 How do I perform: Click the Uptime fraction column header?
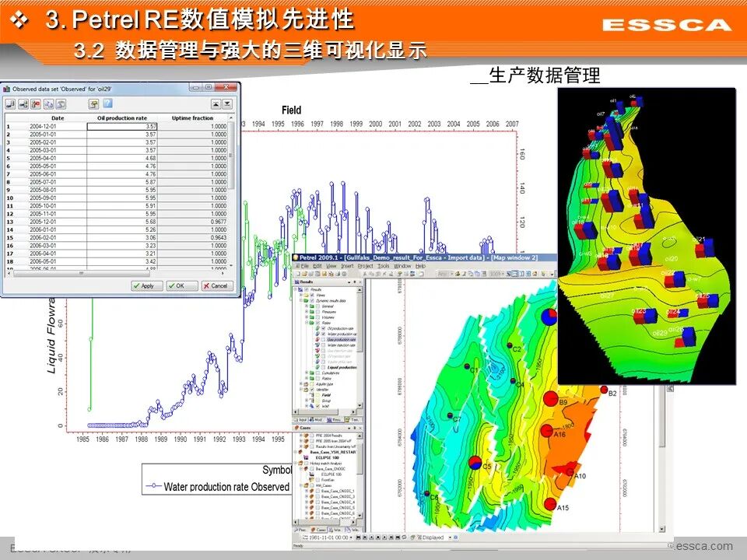tap(192, 117)
